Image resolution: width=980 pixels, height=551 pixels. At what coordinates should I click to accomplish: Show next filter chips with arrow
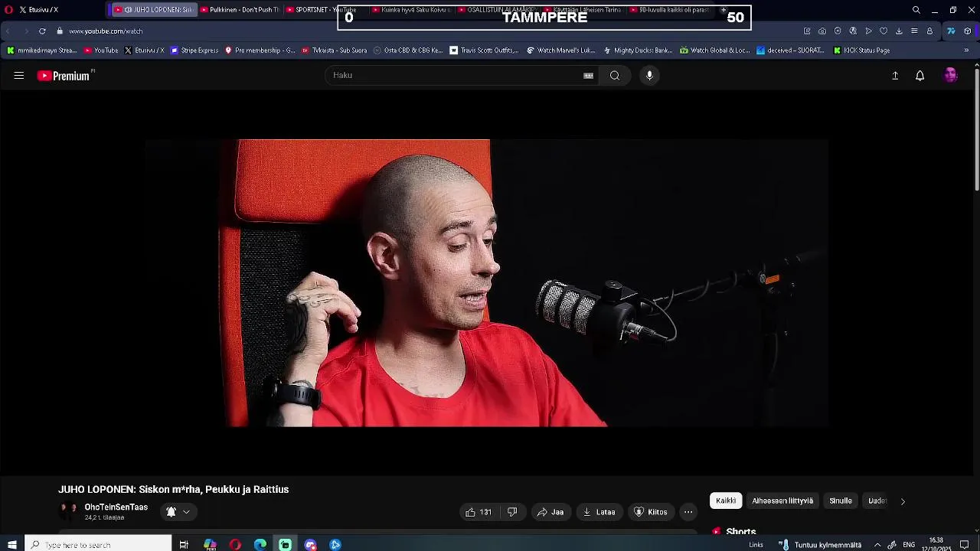[x=903, y=501]
